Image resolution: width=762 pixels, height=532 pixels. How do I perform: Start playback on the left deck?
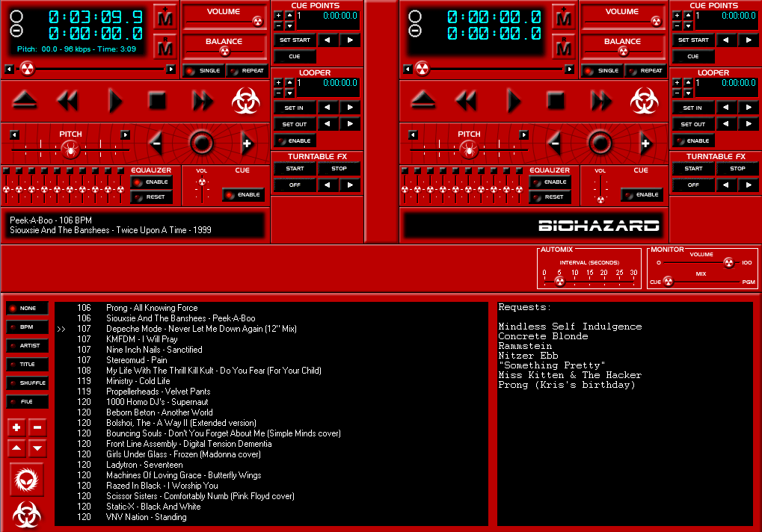coord(114,101)
